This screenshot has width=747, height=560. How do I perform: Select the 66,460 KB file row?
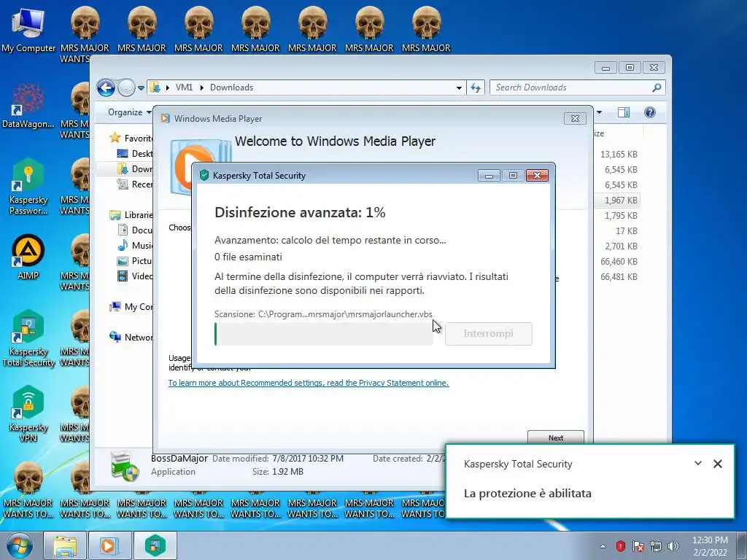(616, 262)
